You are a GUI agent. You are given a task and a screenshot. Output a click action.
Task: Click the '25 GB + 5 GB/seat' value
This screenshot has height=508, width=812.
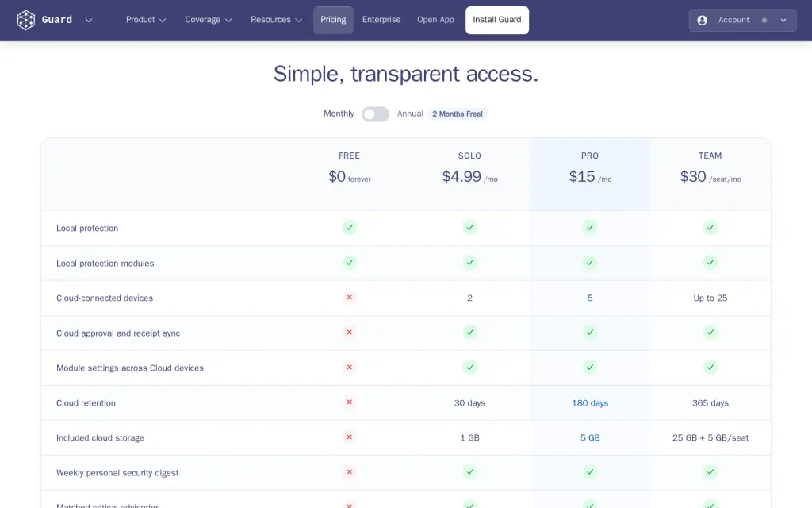pyautogui.click(x=710, y=437)
